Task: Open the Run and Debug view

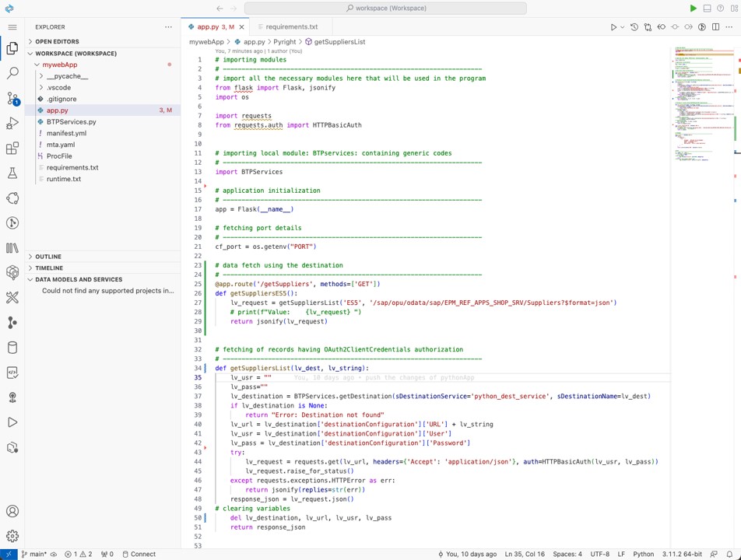Action: click(12, 123)
